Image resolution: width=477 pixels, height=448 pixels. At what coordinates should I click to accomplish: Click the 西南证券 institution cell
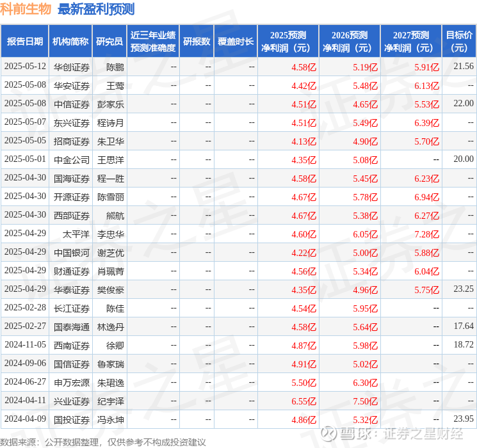tap(72, 345)
